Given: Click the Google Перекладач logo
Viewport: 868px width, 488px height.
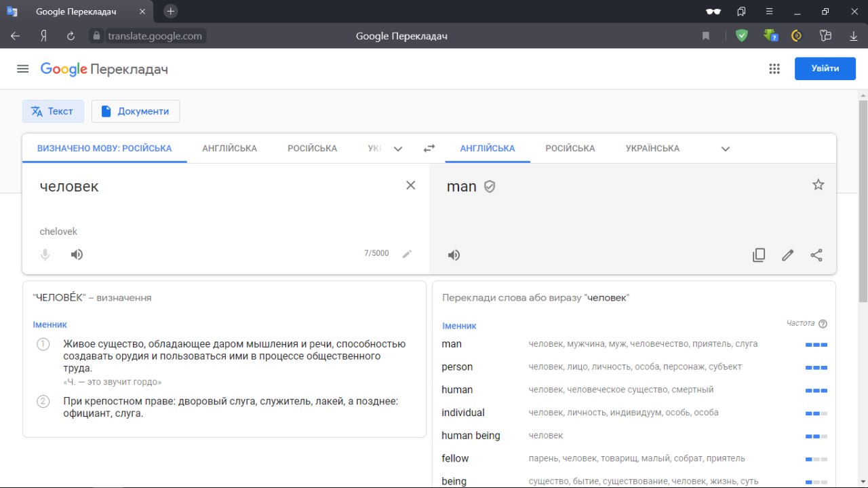Looking at the screenshot, I should (104, 69).
